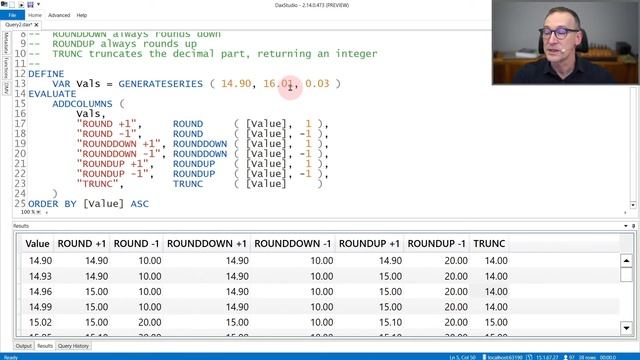Open the Help ribbon tab
Screen dimensions: 640x360
82,15
